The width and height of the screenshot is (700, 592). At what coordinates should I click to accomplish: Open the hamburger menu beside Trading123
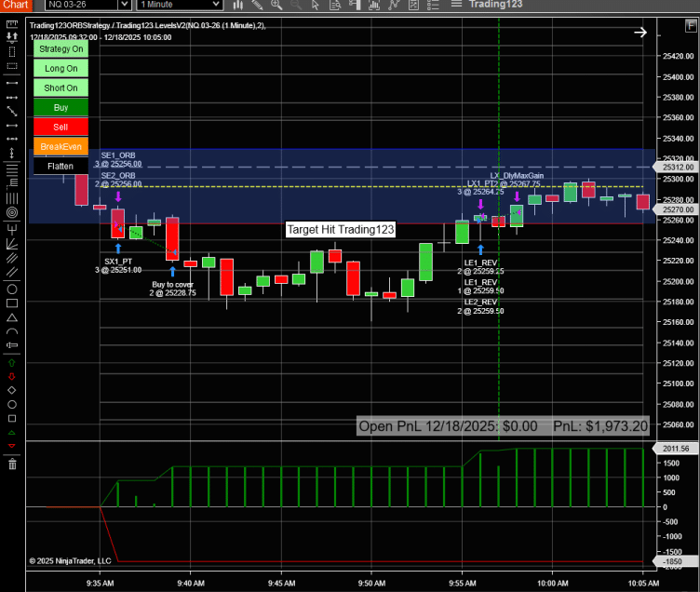tap(456, 4)
